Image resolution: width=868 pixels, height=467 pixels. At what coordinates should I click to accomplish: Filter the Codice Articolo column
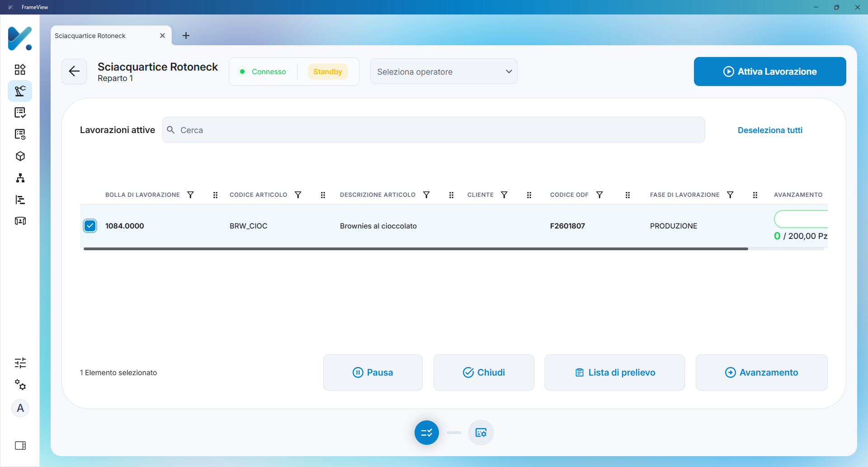point(298,195)
